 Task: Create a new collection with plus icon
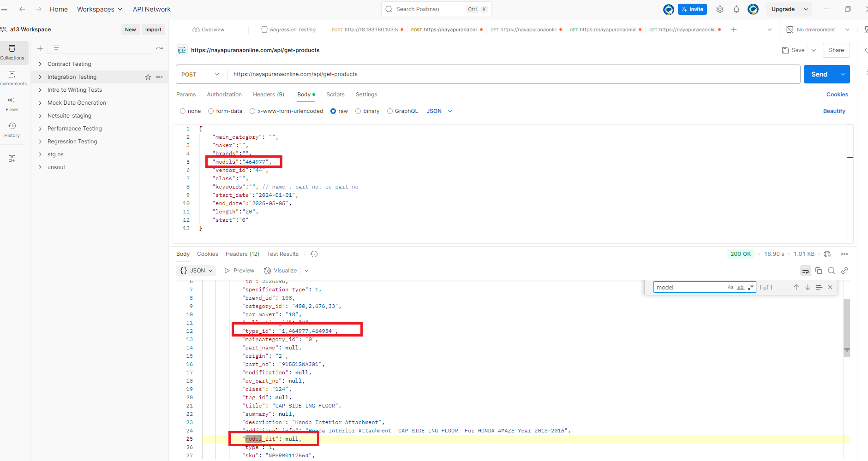[40, 48]
